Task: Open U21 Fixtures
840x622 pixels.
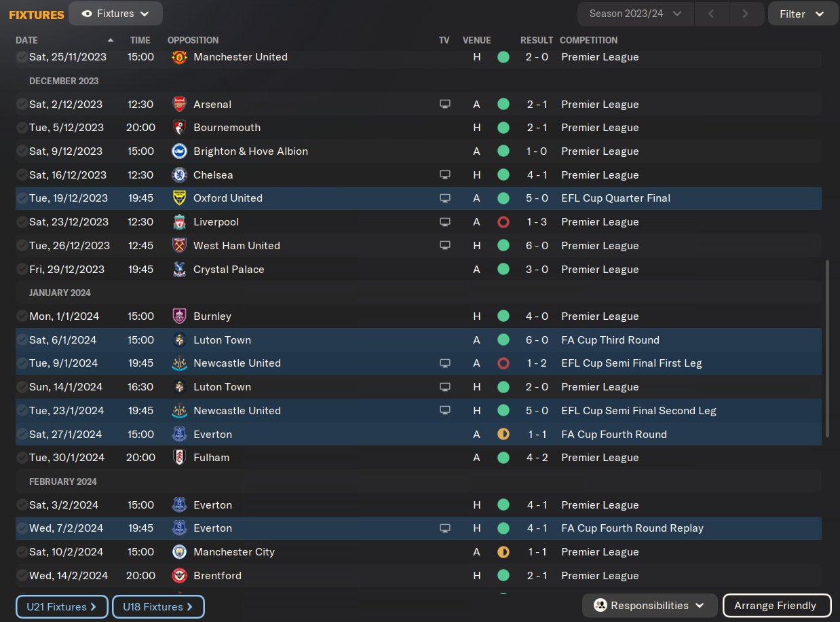Action: coord(62,606)
